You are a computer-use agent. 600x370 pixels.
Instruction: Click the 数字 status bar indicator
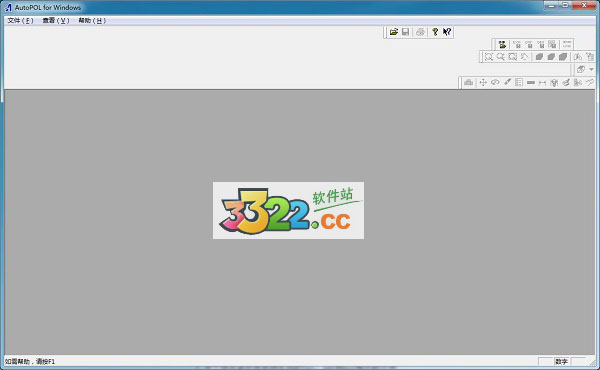561,361
